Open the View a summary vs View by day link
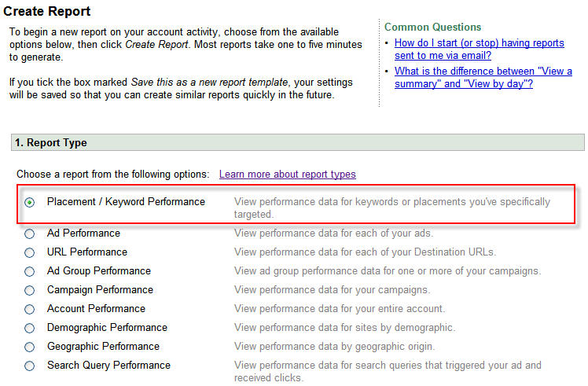Image resolution: width=588 pixels, height=386 pixels. (x=483, y=77)
